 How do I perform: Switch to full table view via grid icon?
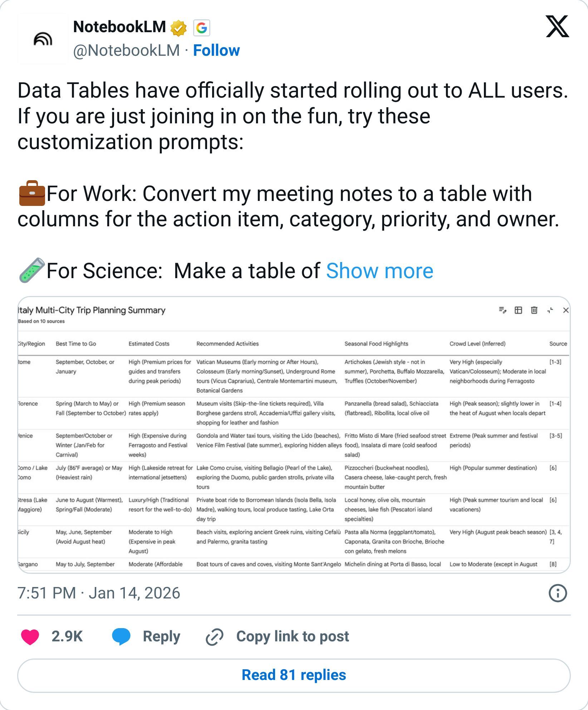[518, 310]
